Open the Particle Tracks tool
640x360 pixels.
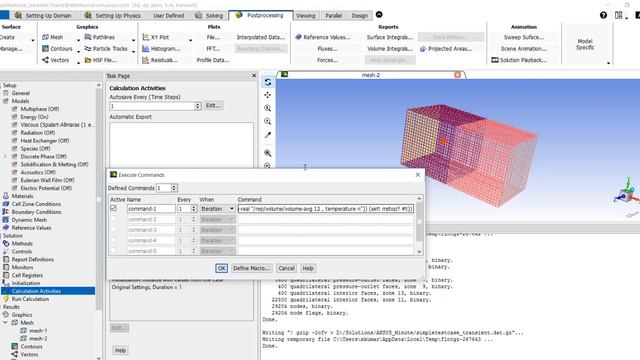tap(106, 49)
